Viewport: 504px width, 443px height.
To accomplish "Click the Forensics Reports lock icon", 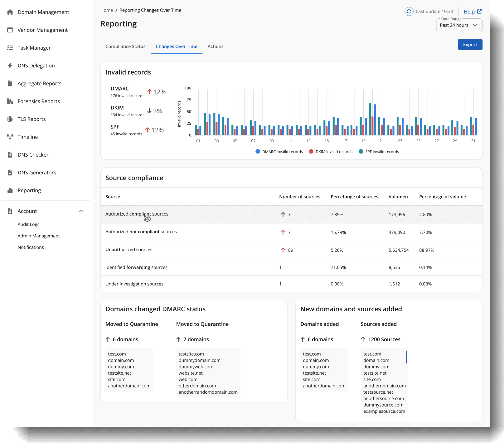I will (x=10, y=101).
